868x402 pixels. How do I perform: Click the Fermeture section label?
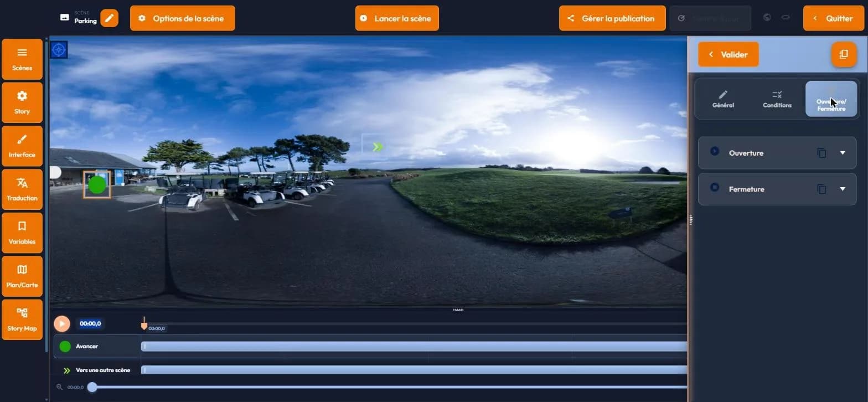coord(746,189)
